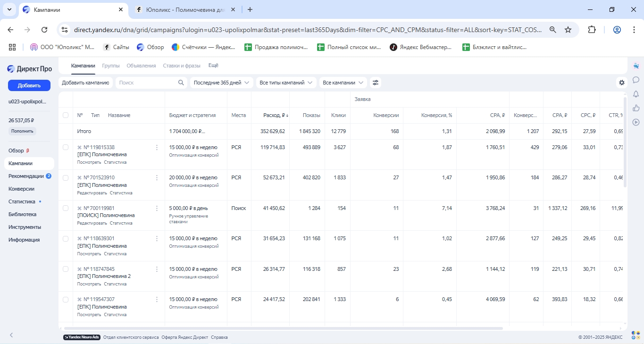Tick the checkbox for campaign 118747845

[66, 269]
